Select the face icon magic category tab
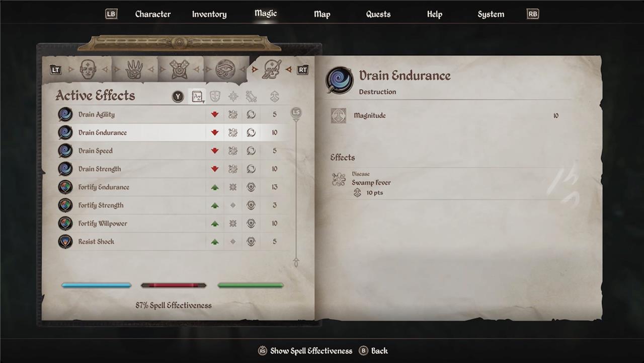 click(x=88, y=69)
